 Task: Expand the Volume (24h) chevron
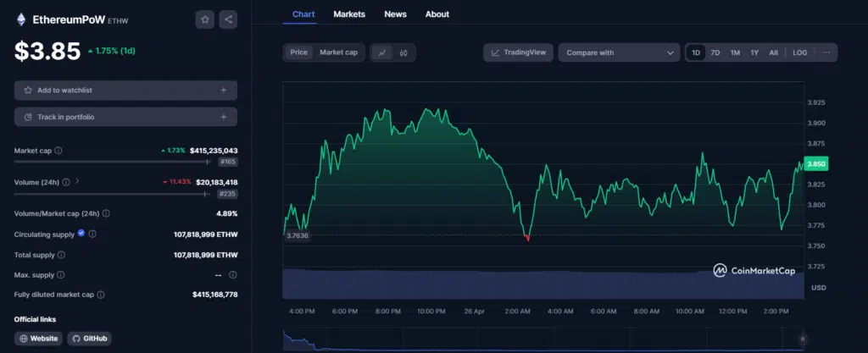pyautogui.click(x=77, y=181)
